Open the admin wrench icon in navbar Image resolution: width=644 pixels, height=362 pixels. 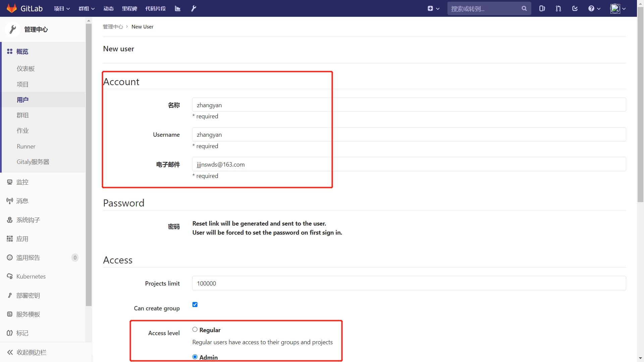pyautogui.click(x=194, y=8)
